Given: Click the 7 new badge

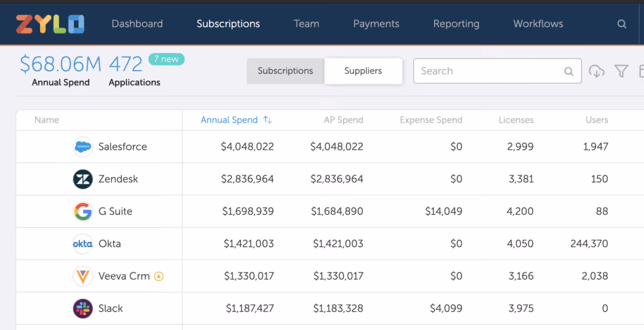Looking at the screenshot, I should point(166,59).
